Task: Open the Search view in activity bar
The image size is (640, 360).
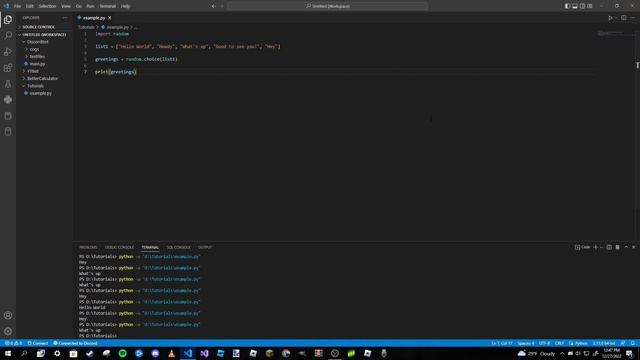Action: [x=8, y=36]
